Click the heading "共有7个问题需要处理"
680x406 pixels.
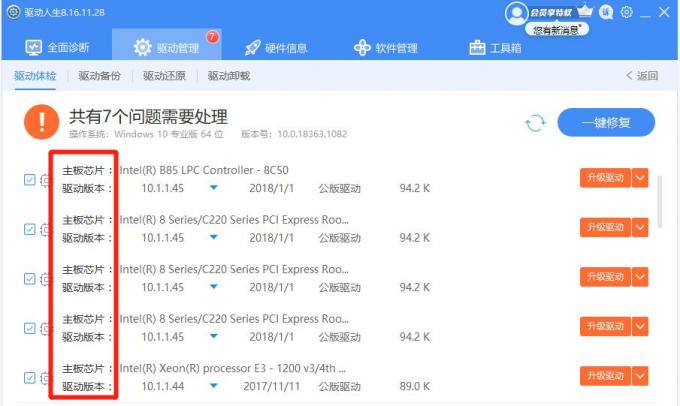(148, 116)
